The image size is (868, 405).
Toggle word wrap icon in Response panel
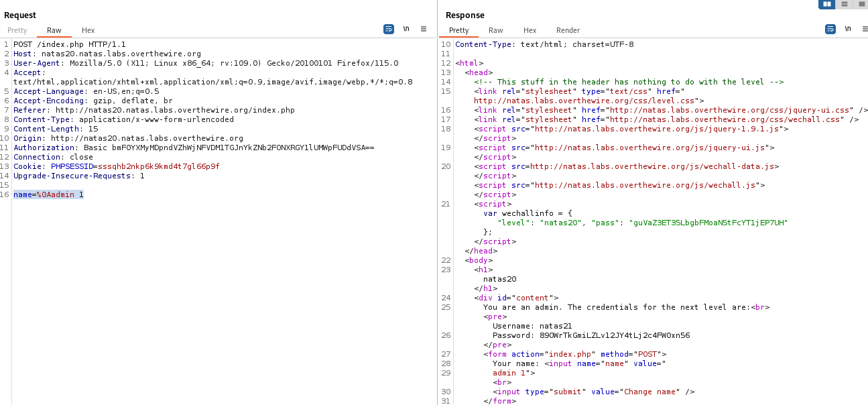pos(830,29)
